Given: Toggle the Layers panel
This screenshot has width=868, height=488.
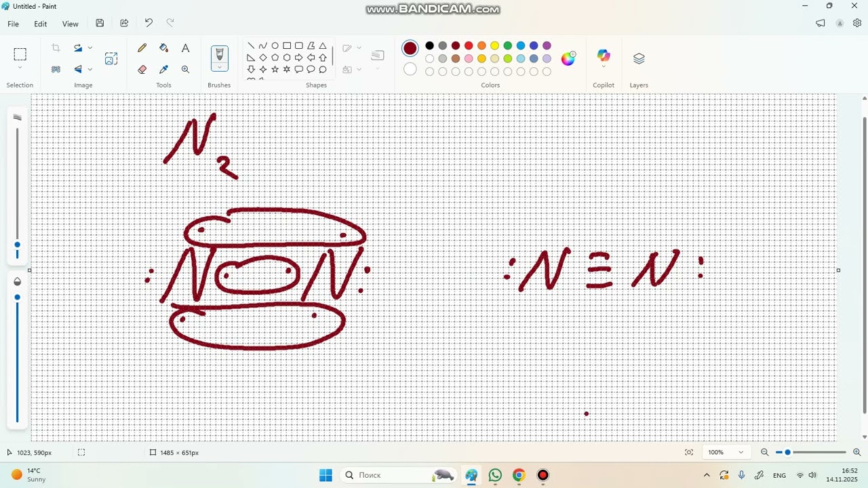Looking at the screenshot, I should point(639,58).
